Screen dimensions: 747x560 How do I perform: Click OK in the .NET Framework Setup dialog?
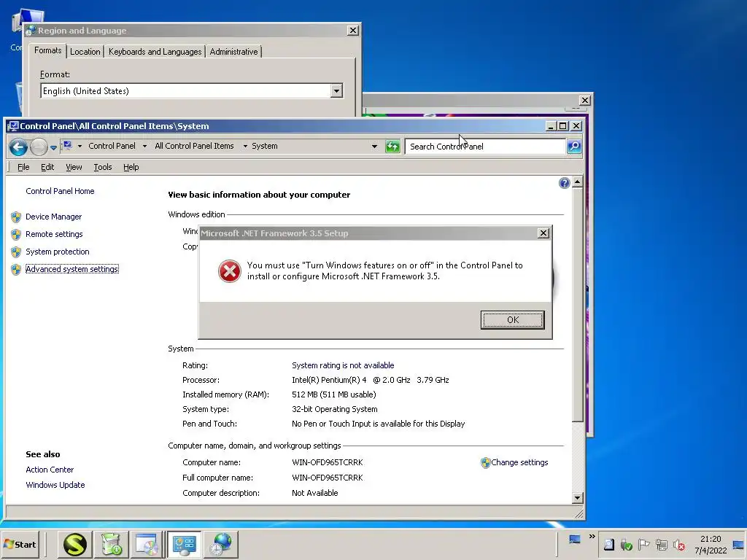512,319
